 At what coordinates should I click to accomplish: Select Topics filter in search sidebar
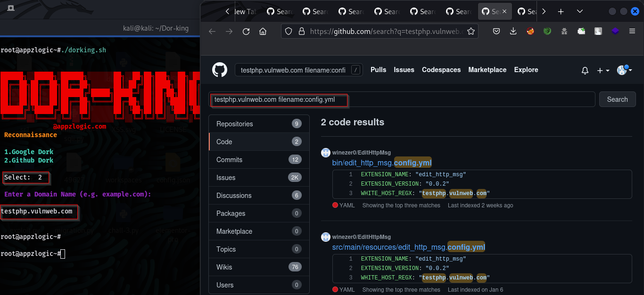259,249
